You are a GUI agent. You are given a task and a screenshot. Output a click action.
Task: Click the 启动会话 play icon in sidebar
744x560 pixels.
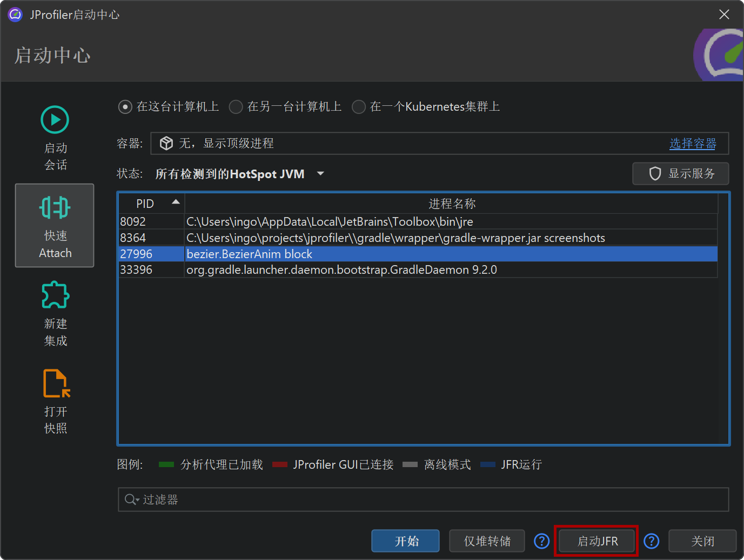(55, 119)
